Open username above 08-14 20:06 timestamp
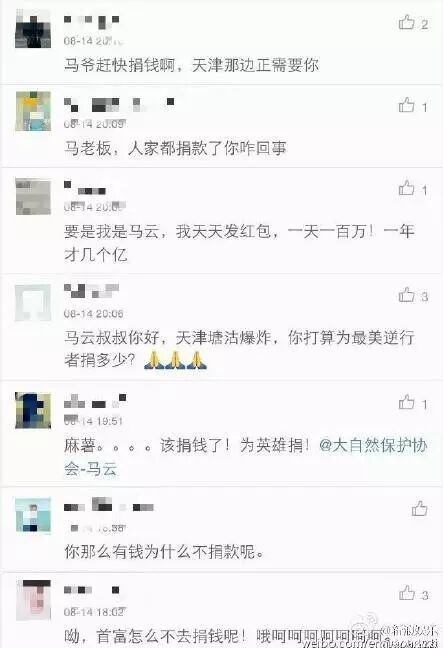Screen dimensions: 443x648 (x=91, y=291)
